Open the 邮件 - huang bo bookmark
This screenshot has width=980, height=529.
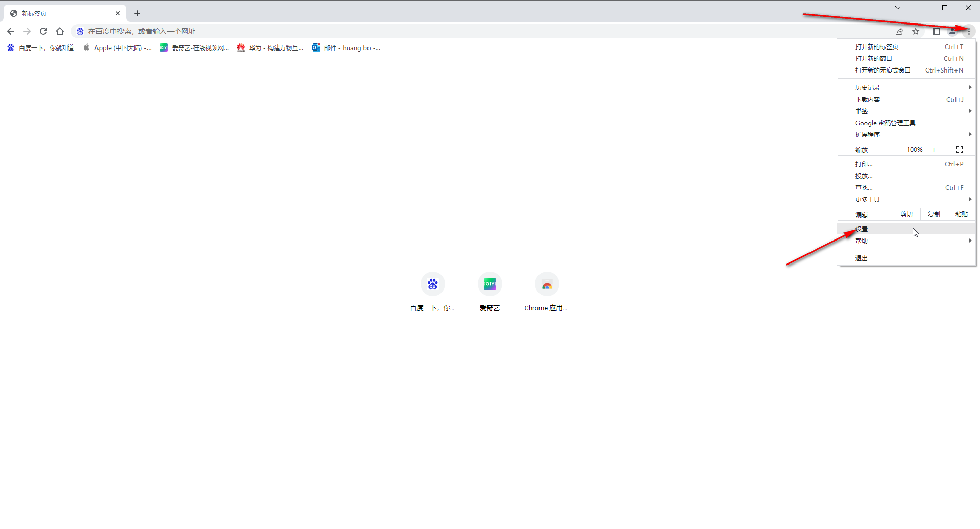(x=346, y=47)
